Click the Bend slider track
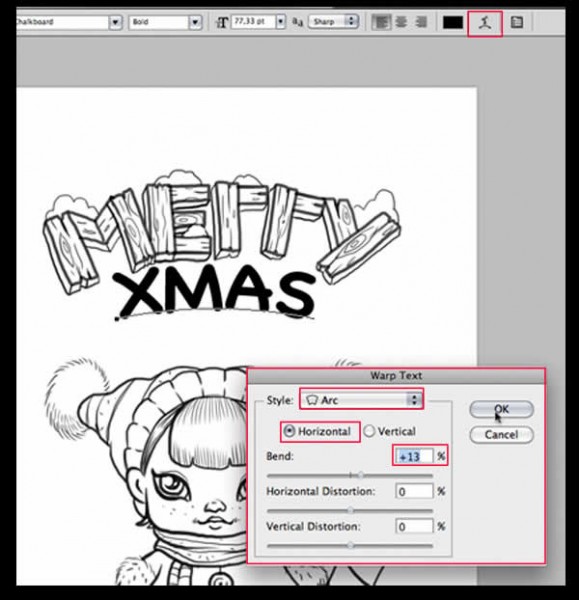 pyautogui.click(x=350, y=476)
